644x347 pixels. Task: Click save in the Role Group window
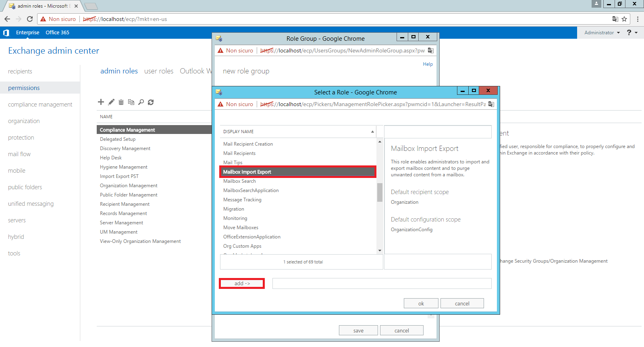[358, 330]
